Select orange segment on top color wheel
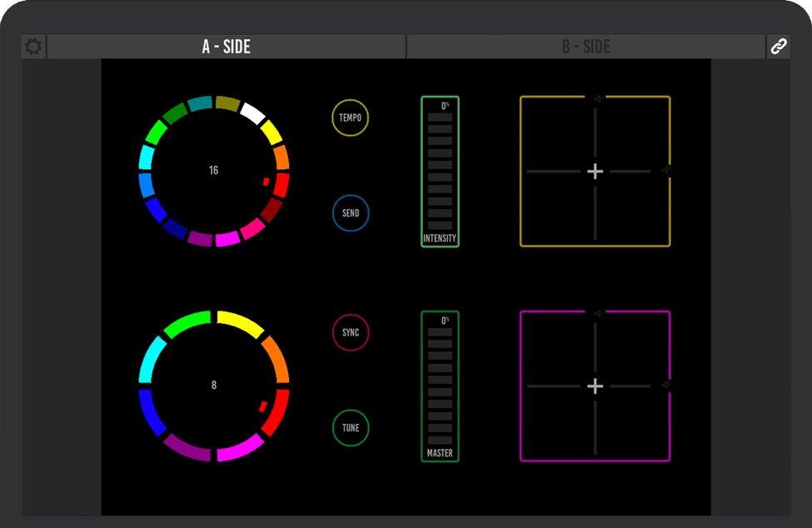812x528 pixels. (x=281, y=157)
